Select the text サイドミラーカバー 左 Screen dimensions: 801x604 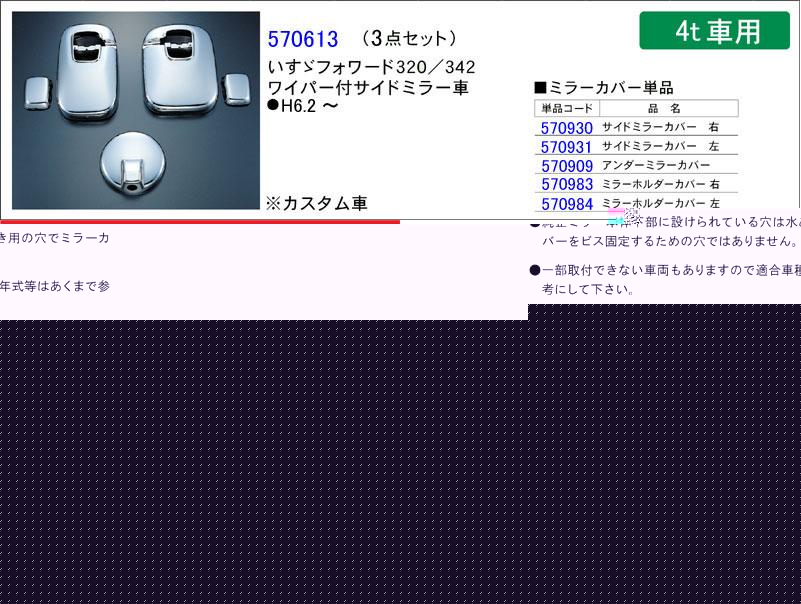pos(660,146)
